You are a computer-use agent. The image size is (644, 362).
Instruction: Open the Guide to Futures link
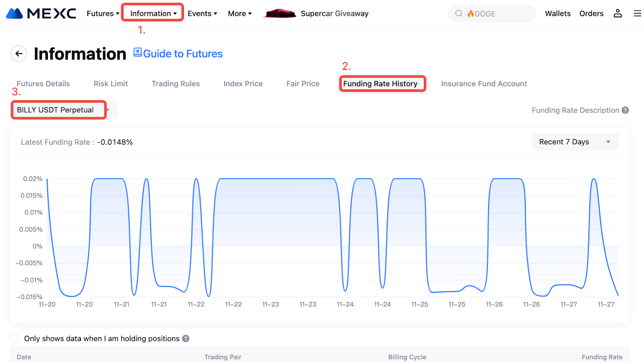183,54
